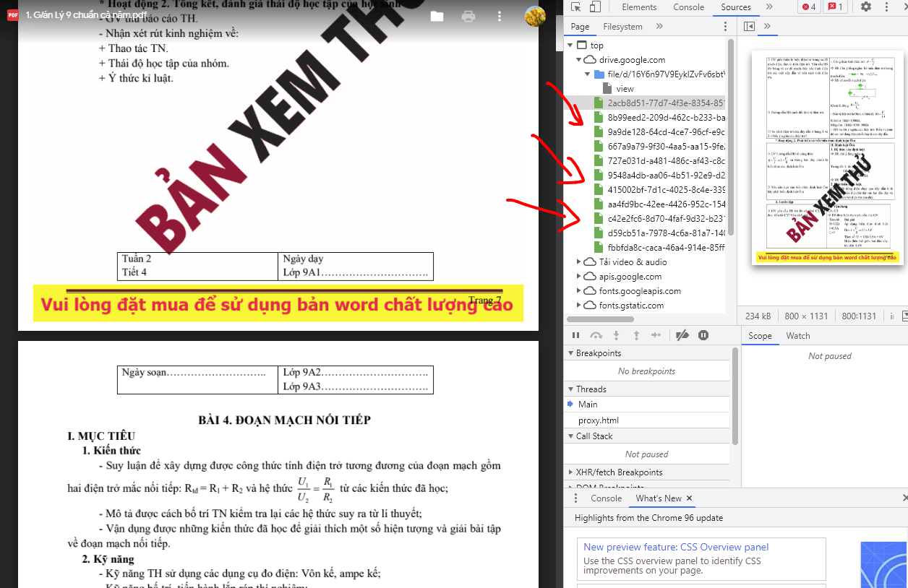
Task: Print the PDF with the printer icon
Action: click(468, 16)
